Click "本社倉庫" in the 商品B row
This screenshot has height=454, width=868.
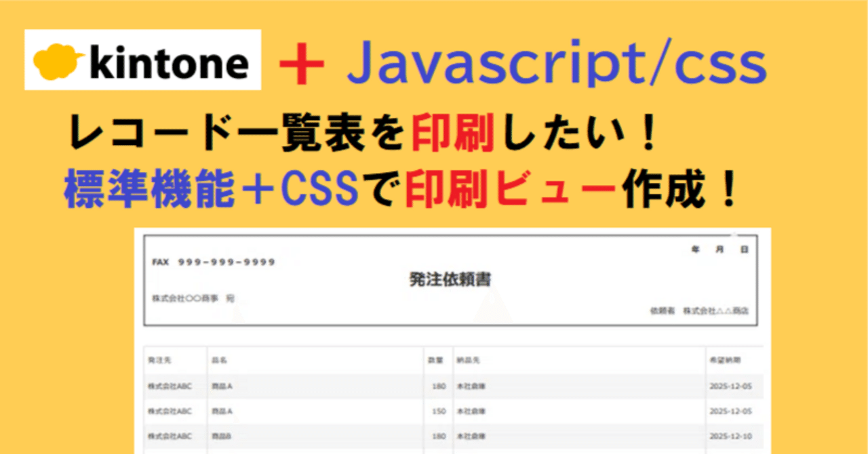pos(471,436)
